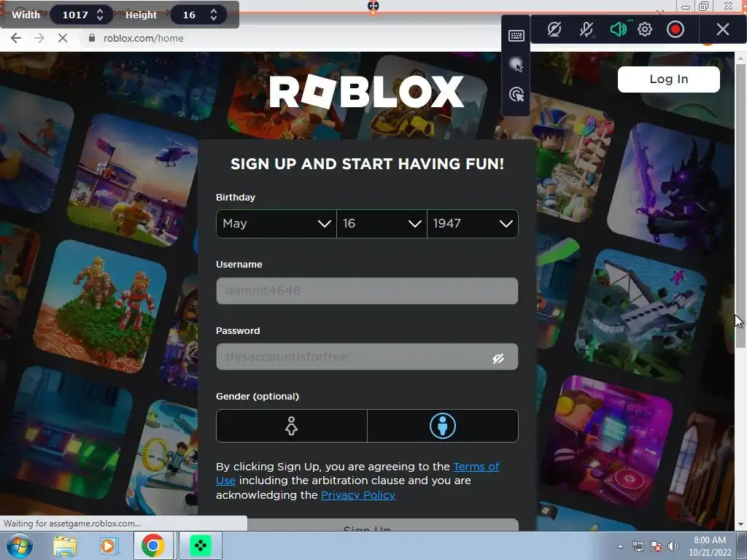The width and height of the screenshot is (747, 560).
Task: Click the ROBLOX logo
Action: [x=366, y=91]
